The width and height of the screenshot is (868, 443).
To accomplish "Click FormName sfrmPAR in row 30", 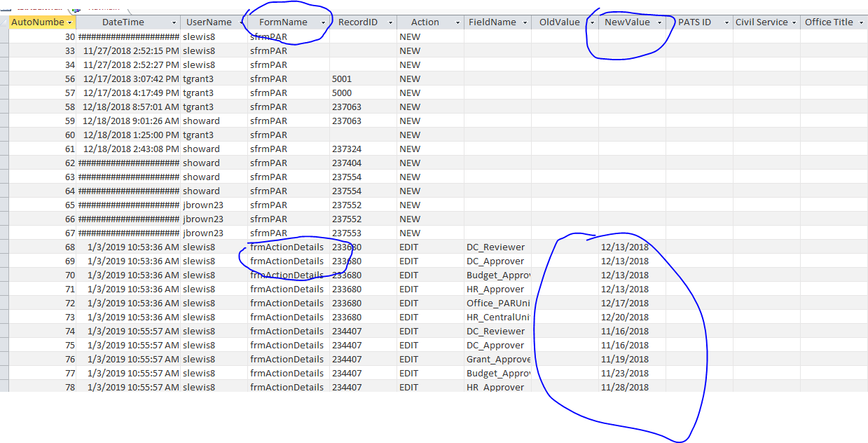I will 289,36.
